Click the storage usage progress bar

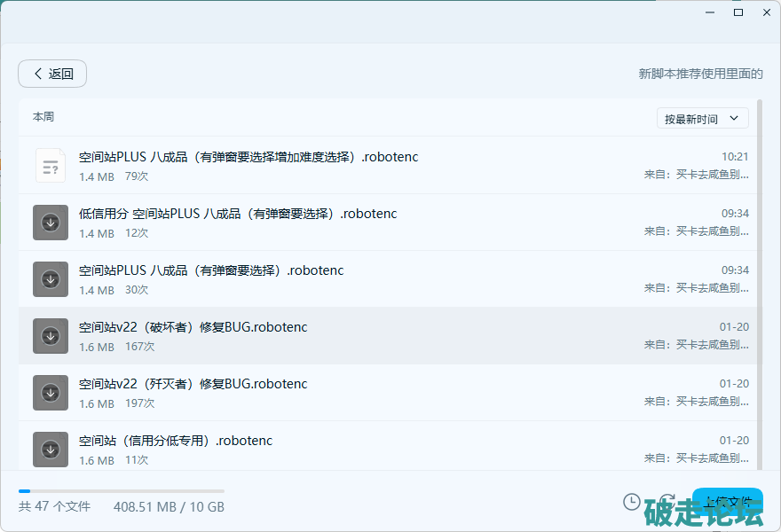(122, 490)
